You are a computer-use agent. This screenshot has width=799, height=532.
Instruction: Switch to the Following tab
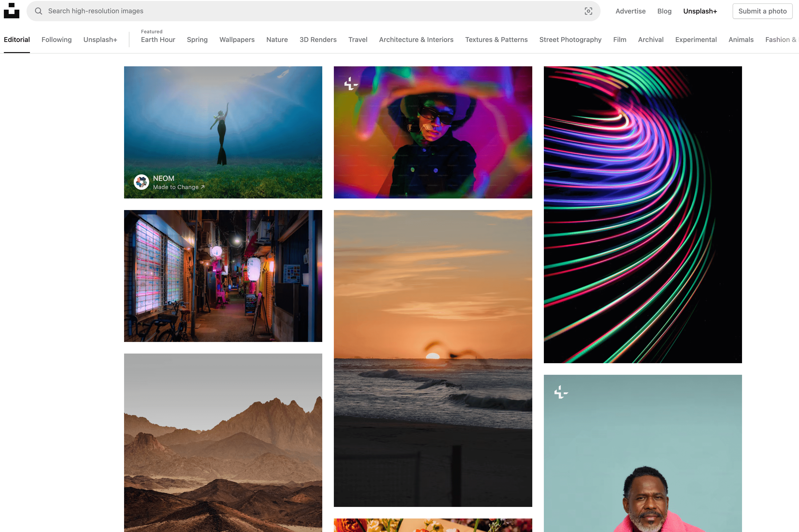(56, 39)
